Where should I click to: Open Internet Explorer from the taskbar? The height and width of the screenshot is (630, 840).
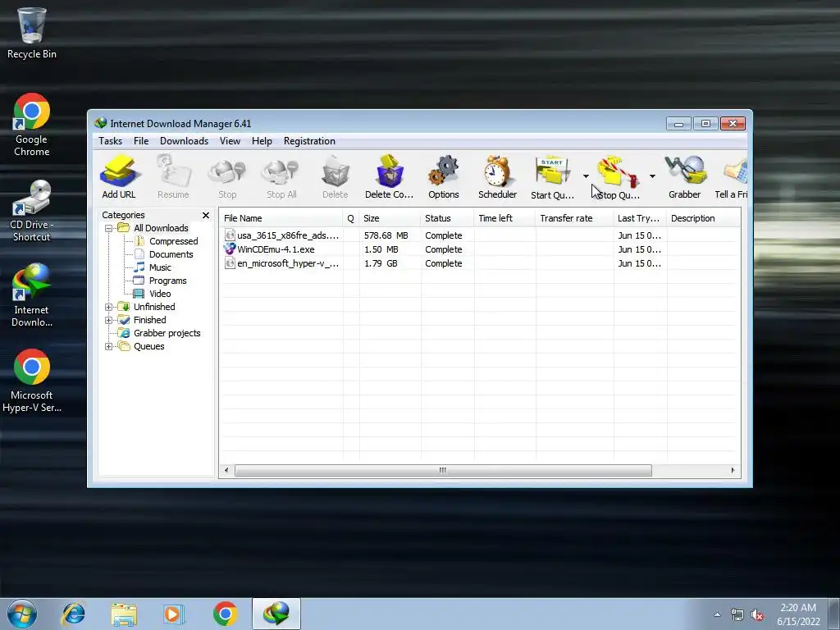(x=73, y=614)
